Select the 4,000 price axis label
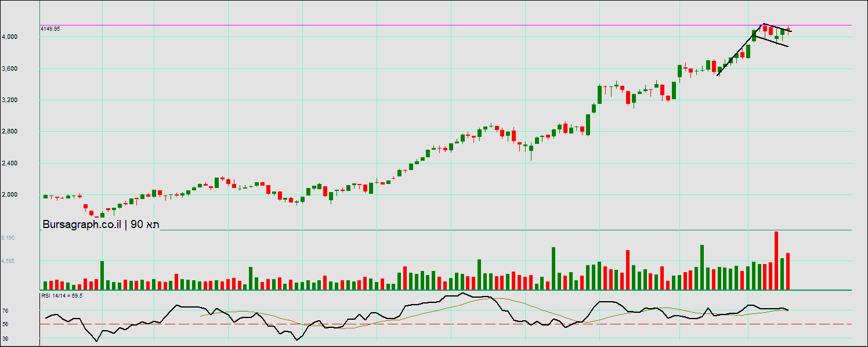The width and height of the screenshot is (868, 347). [11, 37]
